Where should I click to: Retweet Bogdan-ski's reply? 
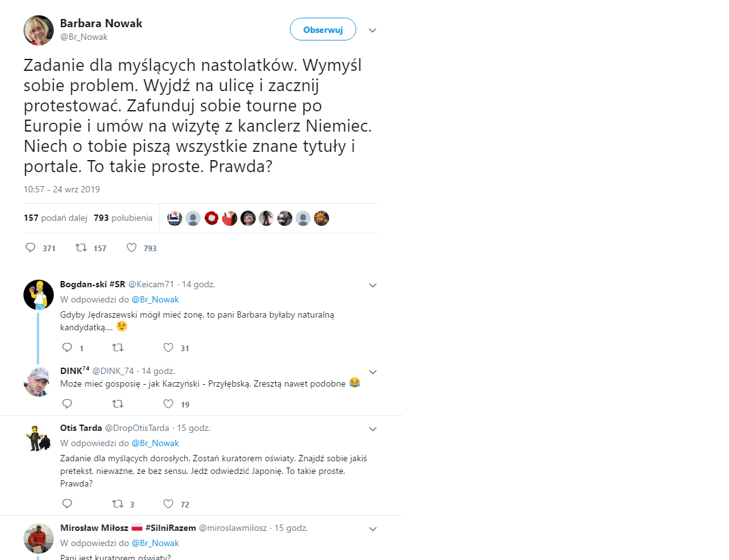point(117,347)
